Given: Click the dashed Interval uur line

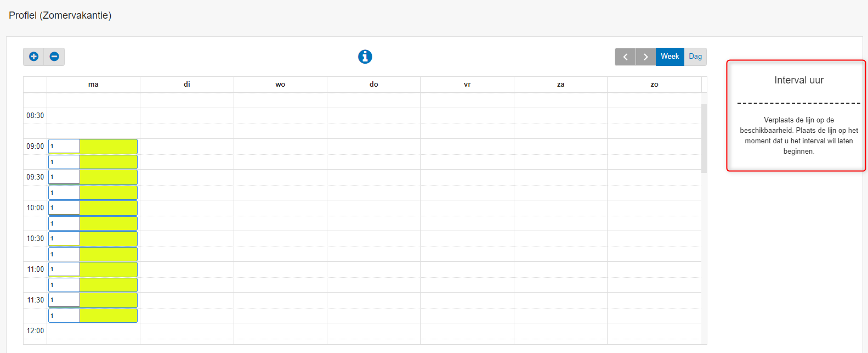Looking at the screenshot, I should click(x=798, y=103).
